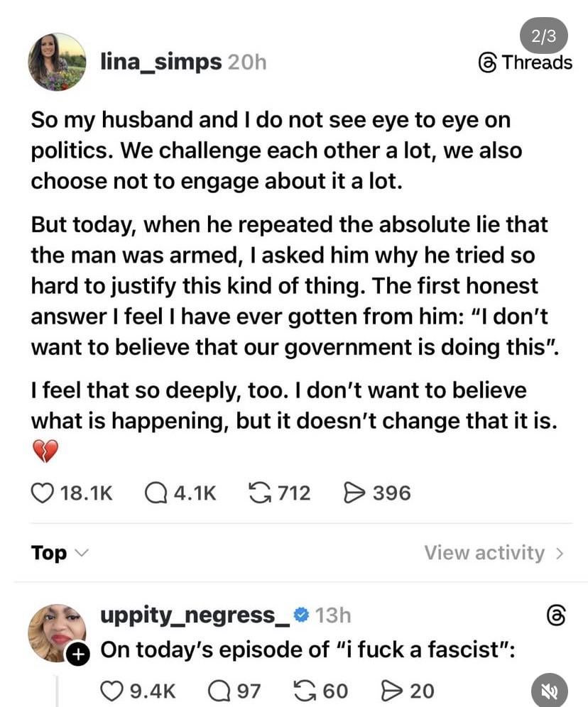
Task: View lina_simps's profile picture
Action: click(x=57, y=62)
